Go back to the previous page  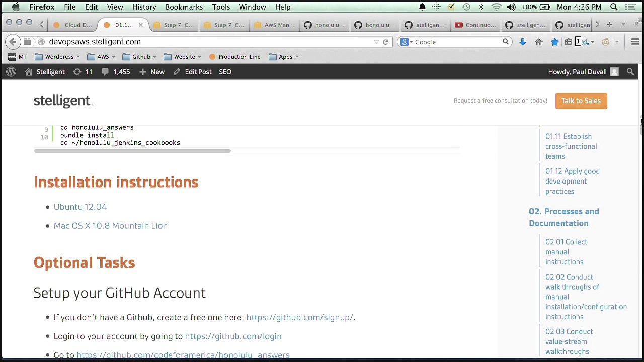point(13,42)
